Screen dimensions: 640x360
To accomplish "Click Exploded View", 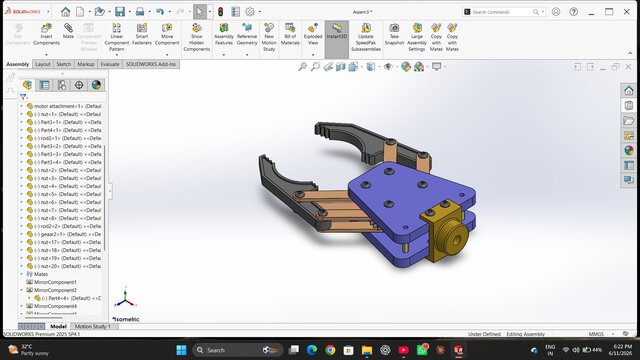I will (313, 34).
